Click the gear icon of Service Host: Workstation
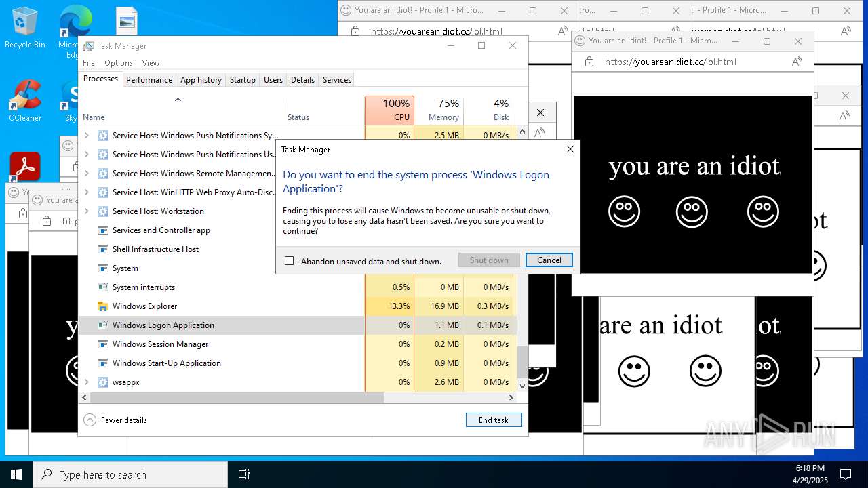Screen dimensions: 868x488 pyautogui.click(x=103, y=211)
